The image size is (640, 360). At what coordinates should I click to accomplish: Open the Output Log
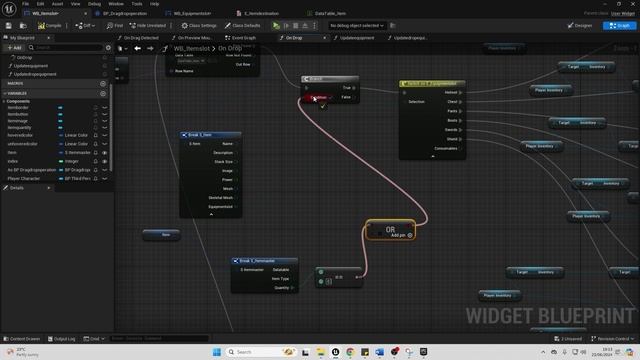[62, 339]
